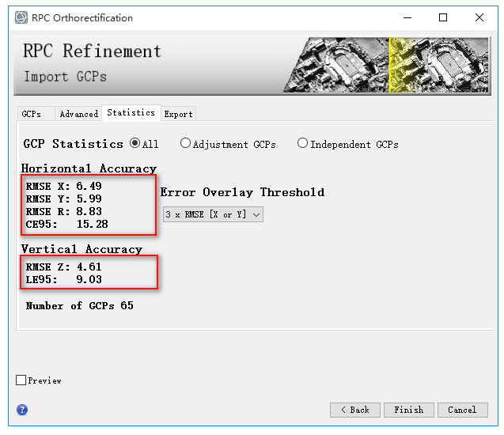
Task: Minimize the RPC Orthorectification window
Action: [x=407, y=17]
